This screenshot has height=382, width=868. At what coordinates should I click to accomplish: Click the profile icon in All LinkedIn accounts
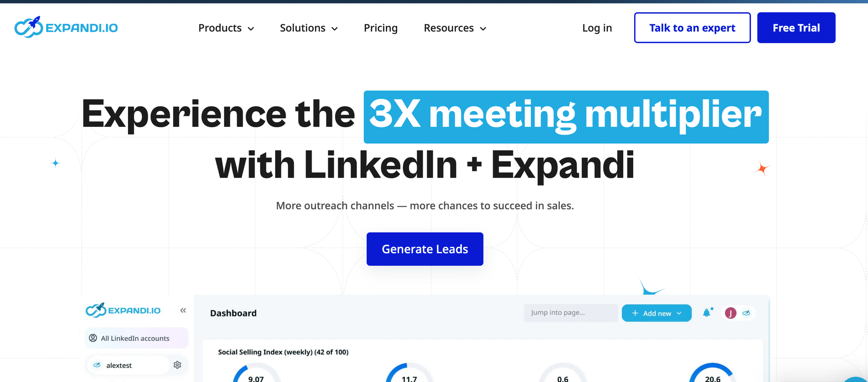(x=93, y=338)
